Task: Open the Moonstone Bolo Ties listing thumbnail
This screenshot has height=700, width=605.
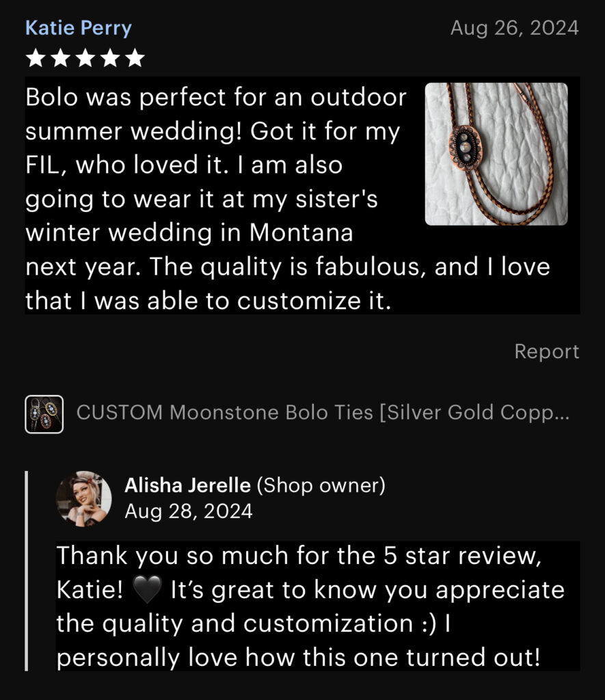Action: 44,414
